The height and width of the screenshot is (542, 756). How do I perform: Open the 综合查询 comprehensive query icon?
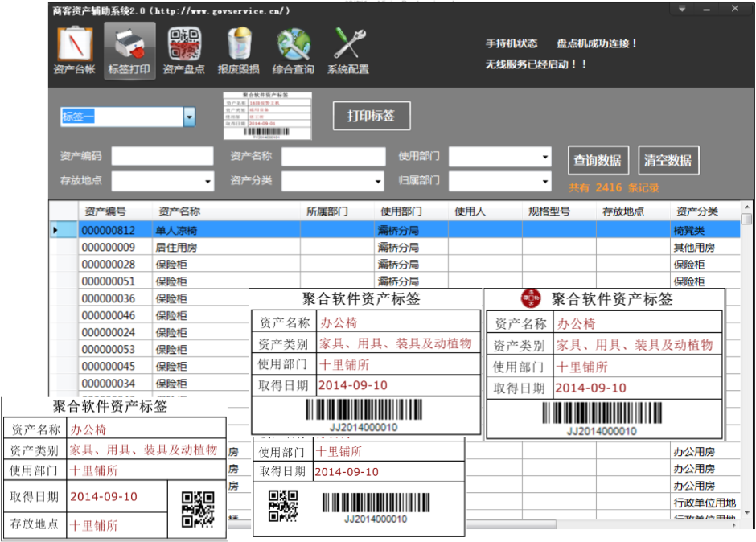(x=294, y=51)
